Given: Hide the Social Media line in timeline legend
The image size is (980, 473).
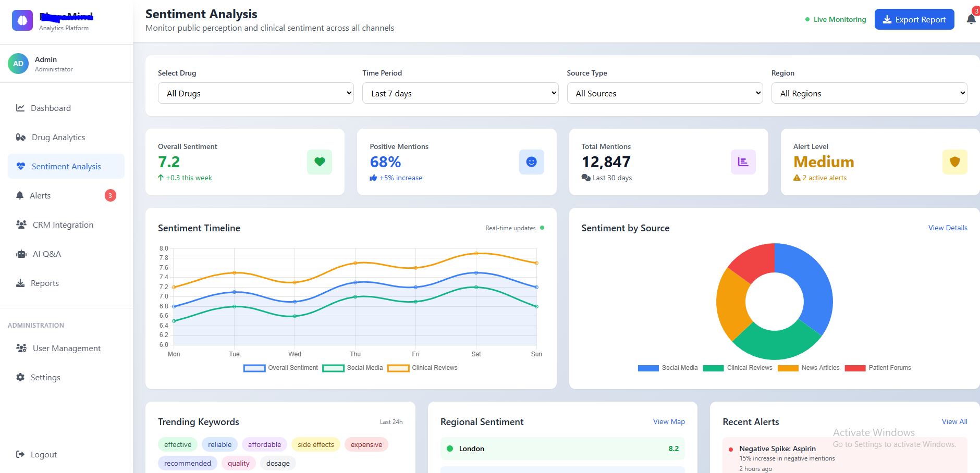Looking at the screenshot, I should 353,368.
